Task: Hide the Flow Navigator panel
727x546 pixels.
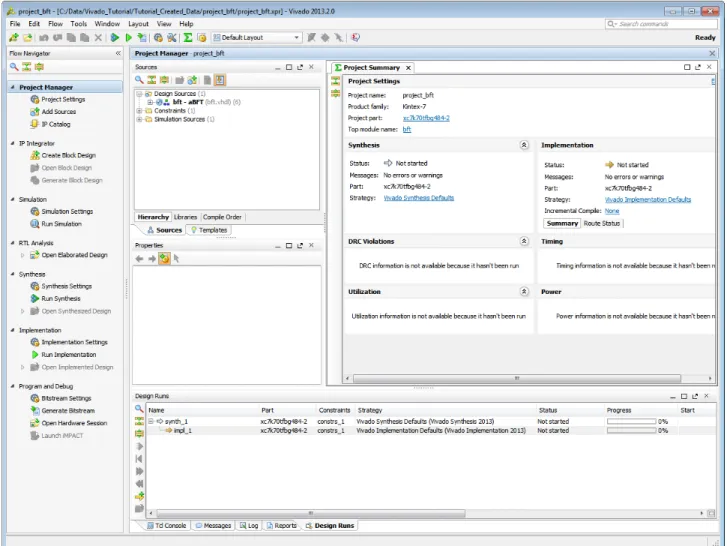Action: (x=118, y=53)
